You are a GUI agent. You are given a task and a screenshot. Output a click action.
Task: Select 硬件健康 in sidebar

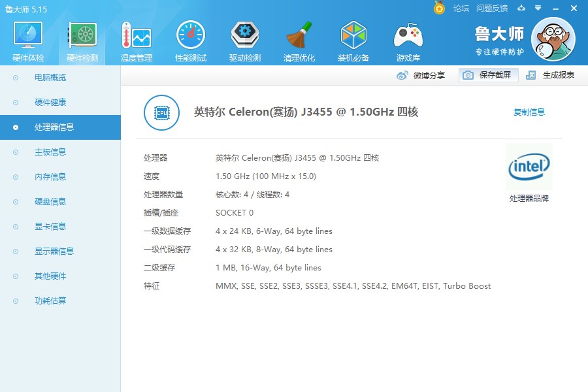(x=60, y=103)
